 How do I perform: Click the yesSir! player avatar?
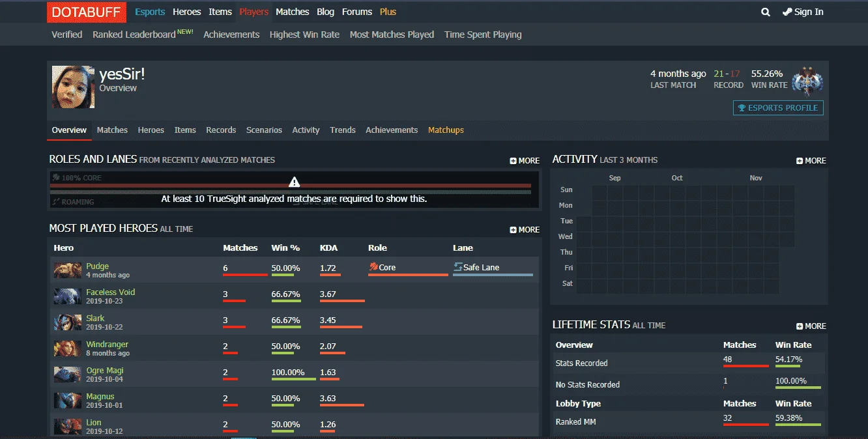pyautogui.click(x=73, y=87)
